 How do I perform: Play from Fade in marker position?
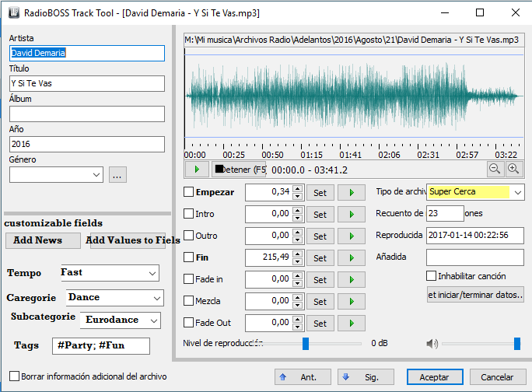[x=352, y=280]
